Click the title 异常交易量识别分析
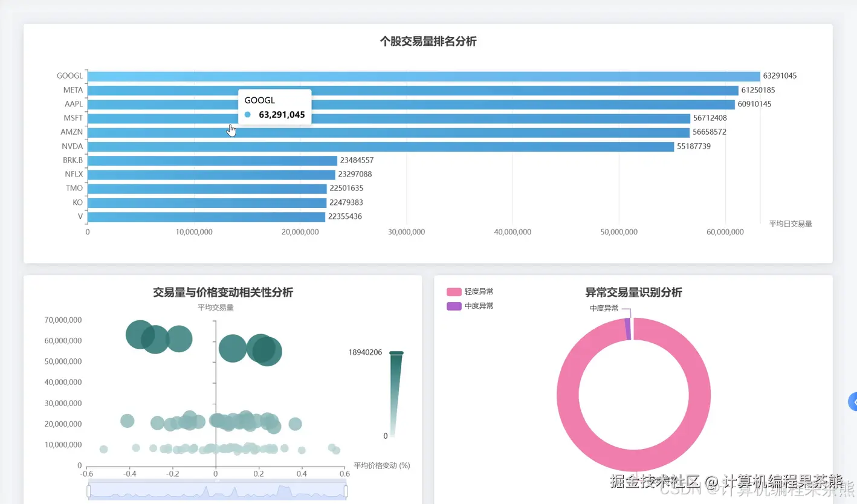 pyautogui.click(x=633, y=292)
